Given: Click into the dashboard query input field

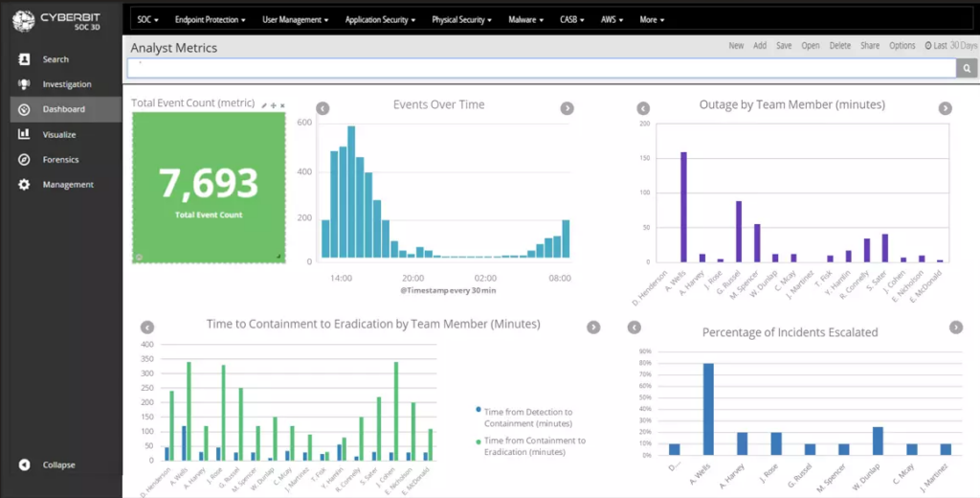Looking at the screenshot, I should [542, 68].
